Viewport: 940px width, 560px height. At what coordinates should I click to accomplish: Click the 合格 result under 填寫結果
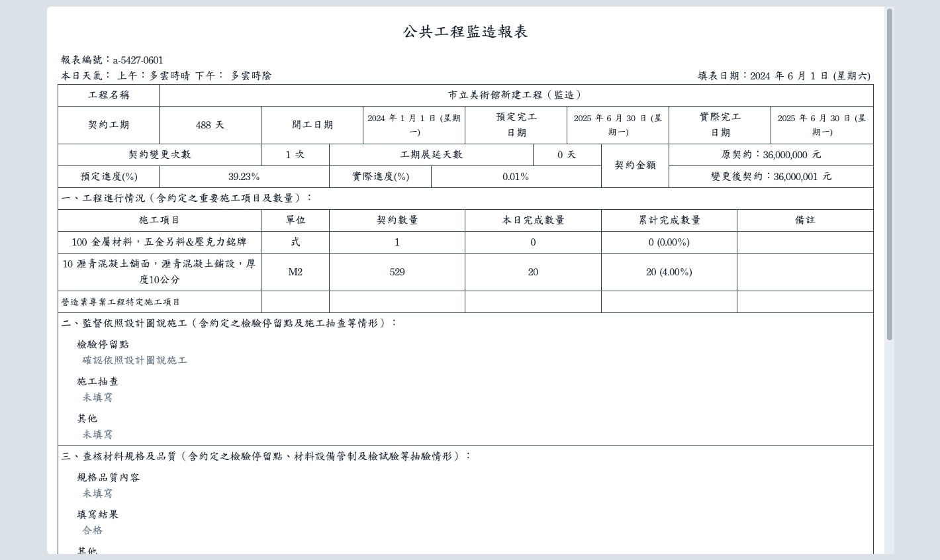[x=93, y=531]
